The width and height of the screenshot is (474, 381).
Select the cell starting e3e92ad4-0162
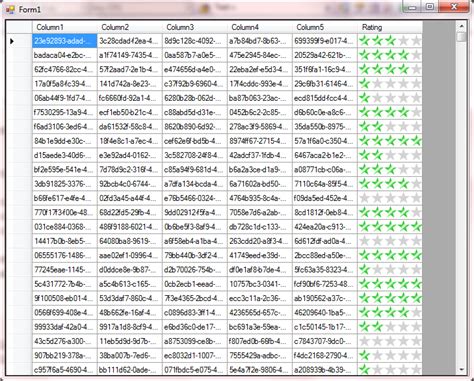(x=130, y=155)
